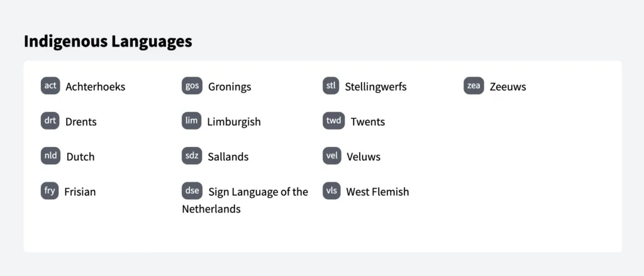Click the 'dse' sign language code badge
The image size is (644, 276).
(x=192, y=191)
